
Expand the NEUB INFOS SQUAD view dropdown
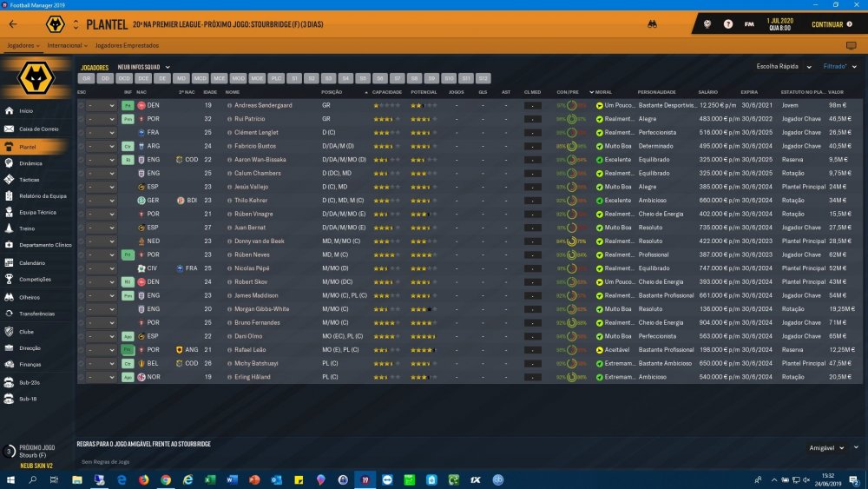click(144, 67)
